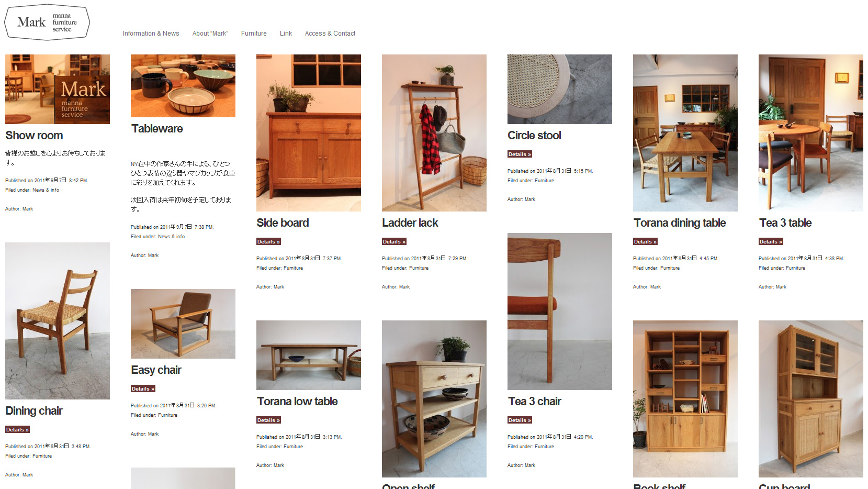Open the Information & News menu
The width and height of the screenshot is (868, 489).
(151, 34)
